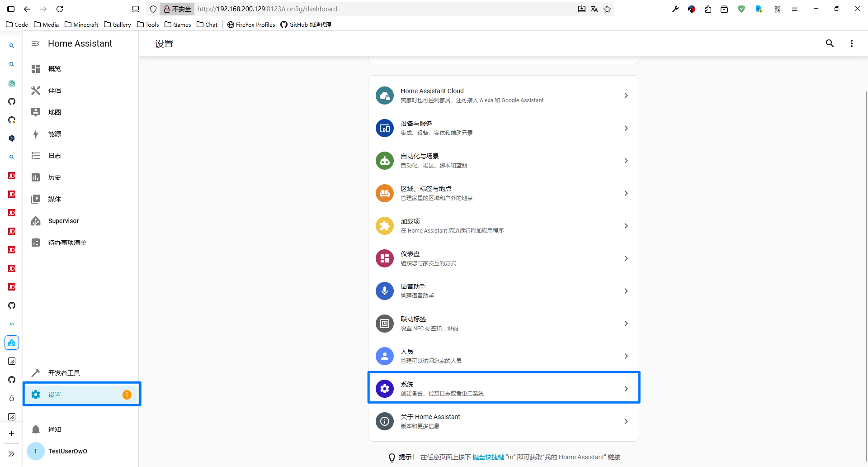Open 关于 Home Assistant entry
The image size is (868, 467).
(503, 421)
